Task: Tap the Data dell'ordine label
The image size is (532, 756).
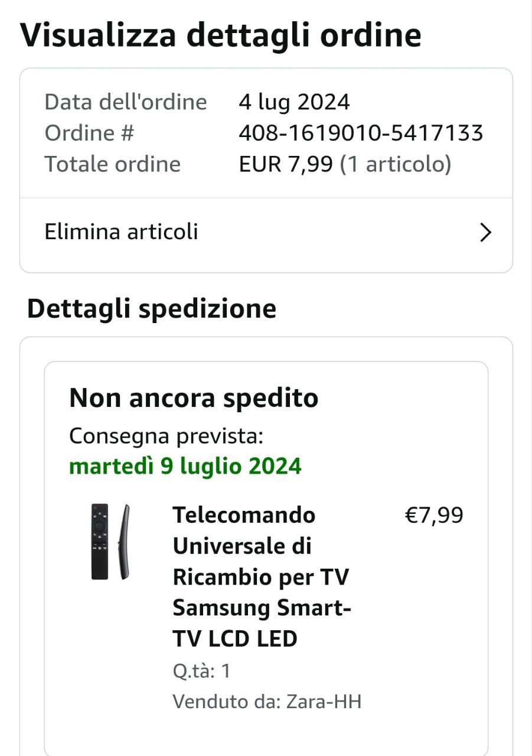Action: pyautogui.click(x=126, y=102)
